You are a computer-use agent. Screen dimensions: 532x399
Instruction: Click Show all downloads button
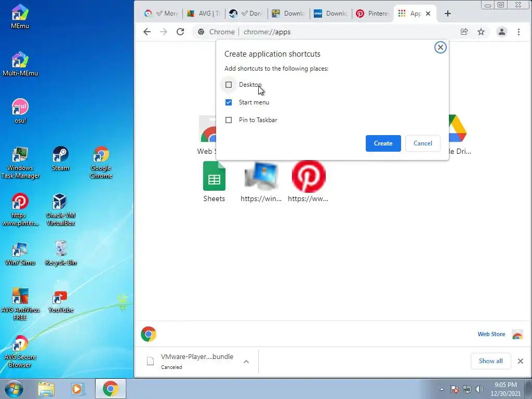[490, 361]
